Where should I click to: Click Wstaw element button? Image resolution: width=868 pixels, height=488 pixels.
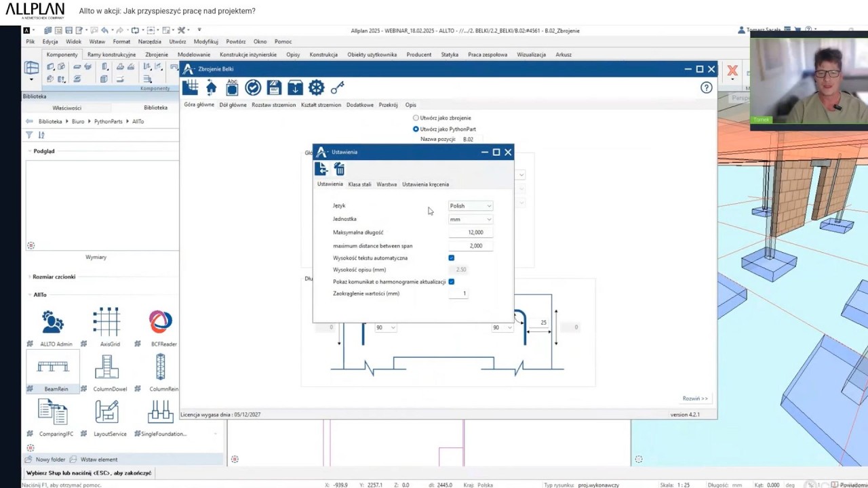tap(94, 460)
